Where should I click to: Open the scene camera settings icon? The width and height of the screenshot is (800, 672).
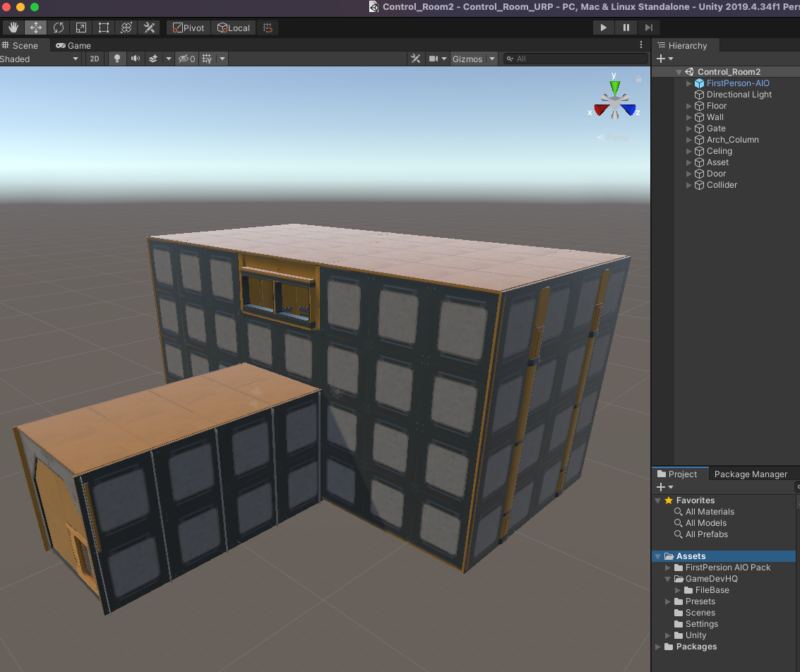point(434,59)
